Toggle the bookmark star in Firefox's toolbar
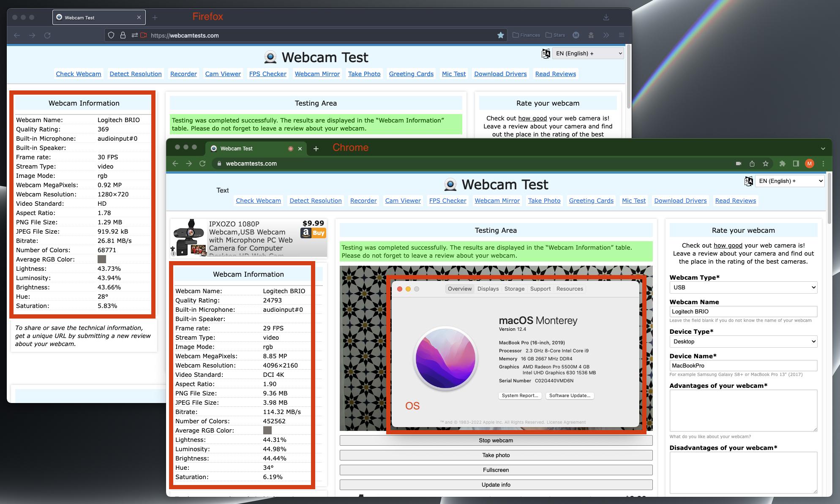Screen dimensions: 840x504 click(x=501, y=35)
